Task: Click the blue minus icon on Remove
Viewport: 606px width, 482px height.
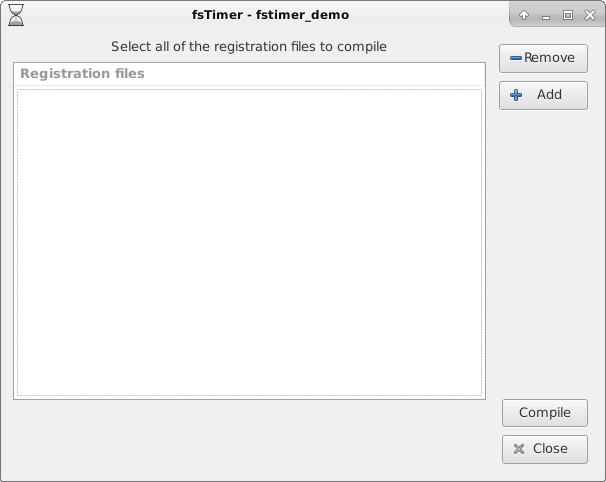Action: 516,58
